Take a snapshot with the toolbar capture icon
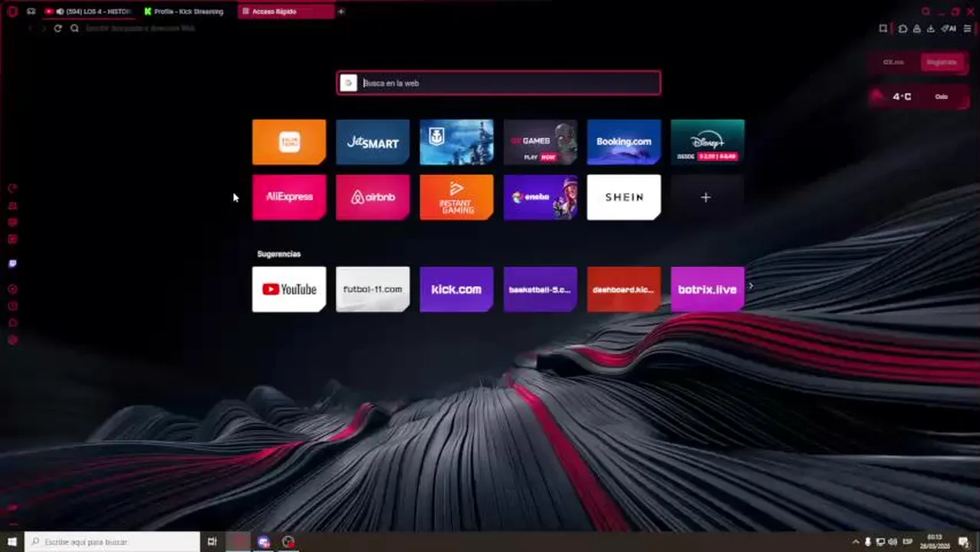Image resolution: width=980 pixels, height=552 pixels. tap(883, 28)
